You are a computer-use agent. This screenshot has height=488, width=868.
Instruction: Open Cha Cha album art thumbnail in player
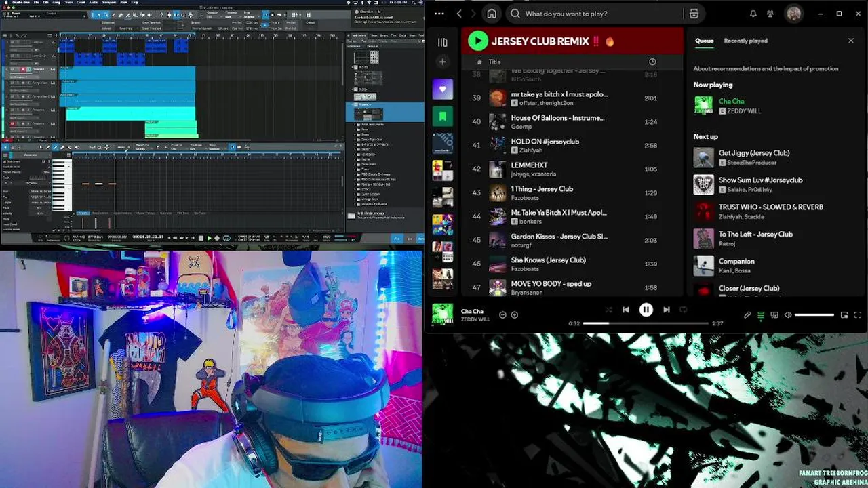tap(443, 314)
